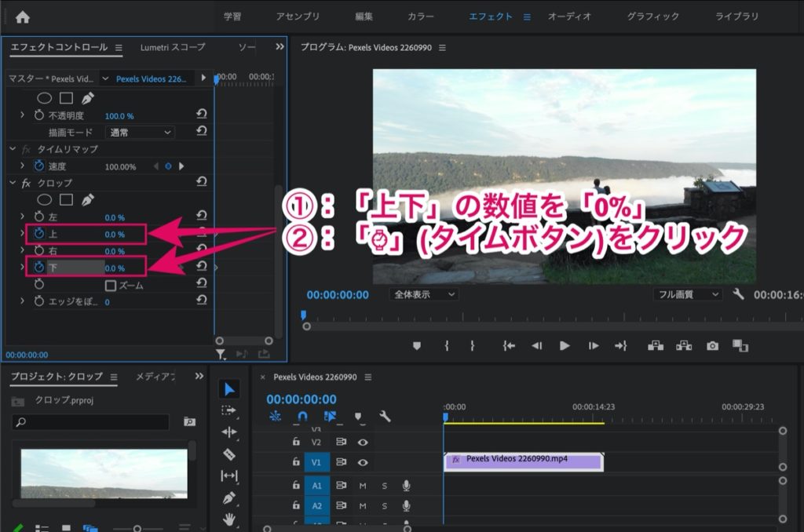The width and height of the screenshot is (804, 532).
Task: Toggle the 下 crop stopwatch
Action: coord(39,267)
